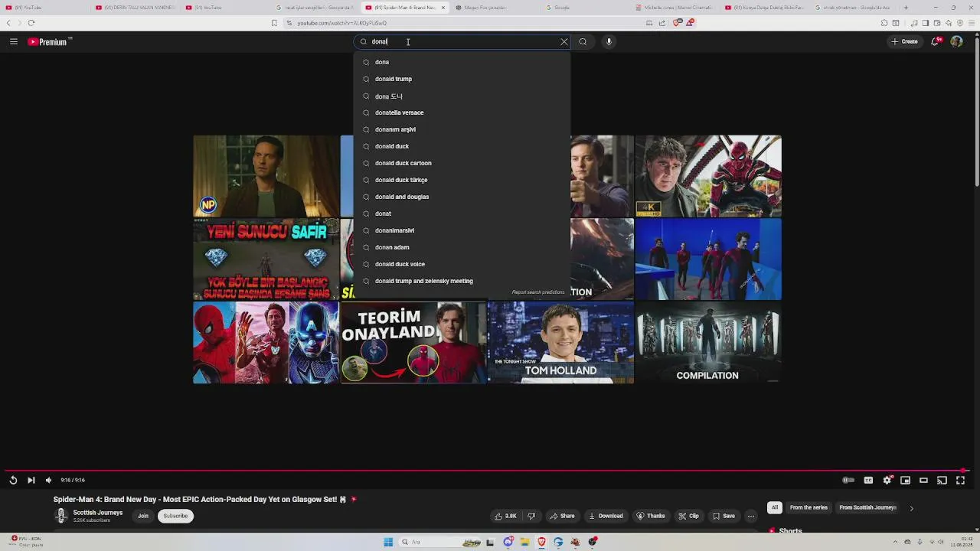
Task: Cast the video to a TV
Action: 942,480
